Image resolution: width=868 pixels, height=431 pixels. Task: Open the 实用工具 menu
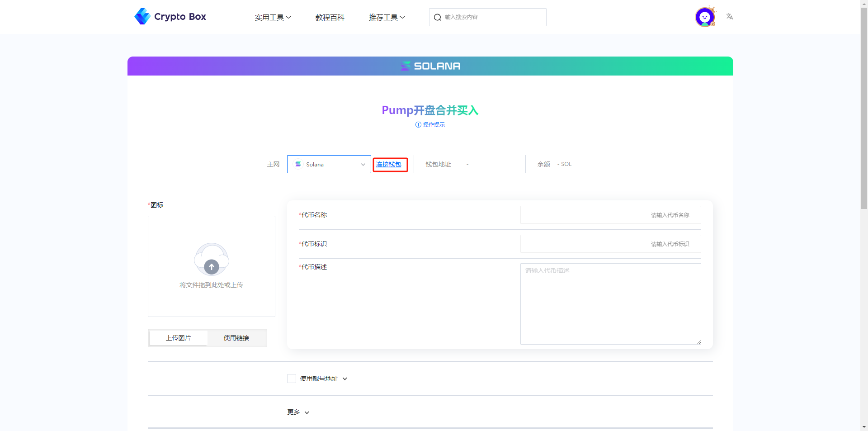click(x=273, y=17)
